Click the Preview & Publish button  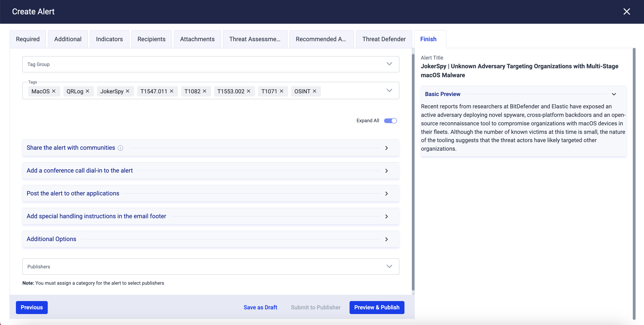(376, 308)
